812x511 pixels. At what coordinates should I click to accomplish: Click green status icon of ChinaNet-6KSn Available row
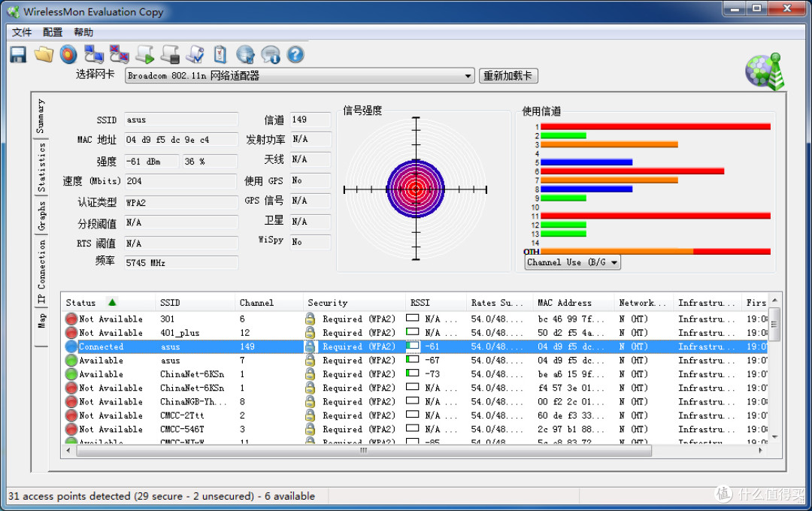click(x=71, y=373)
